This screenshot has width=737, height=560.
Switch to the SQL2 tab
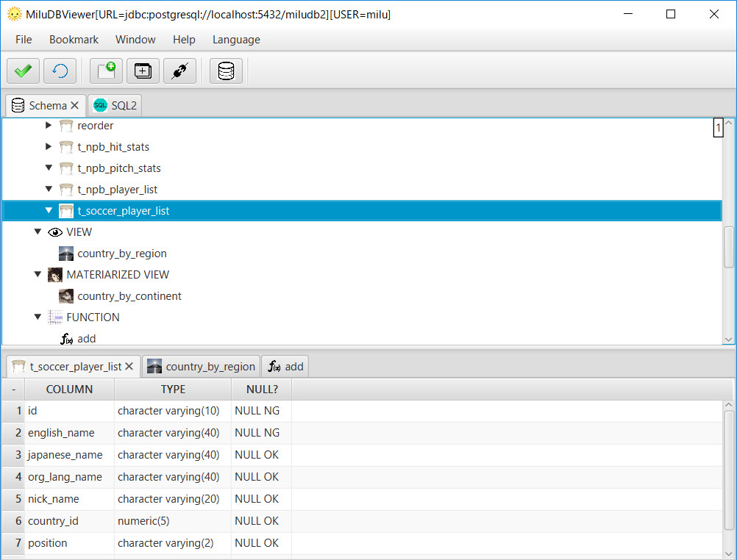pyautogui.click(x=115, y=105)
